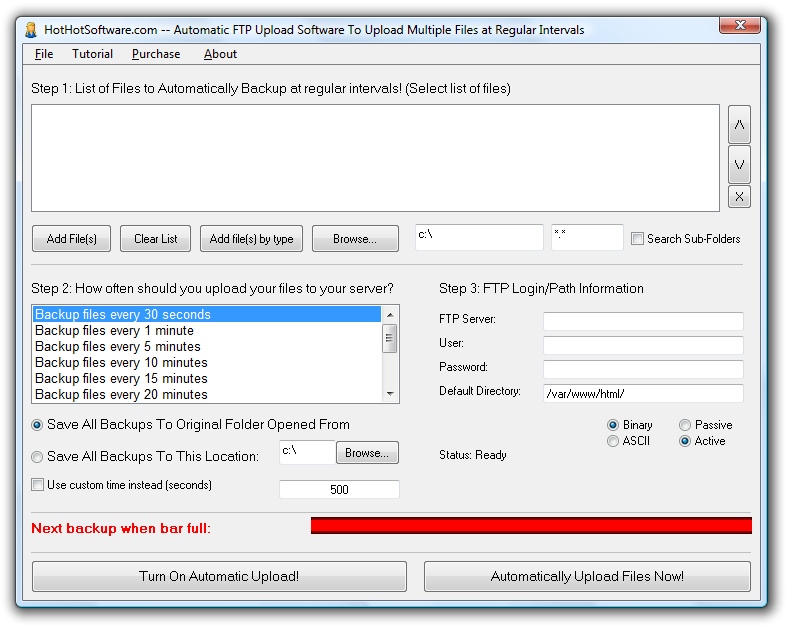Click inside the empty file list box
786x625 pixels.
pos(375,158)
